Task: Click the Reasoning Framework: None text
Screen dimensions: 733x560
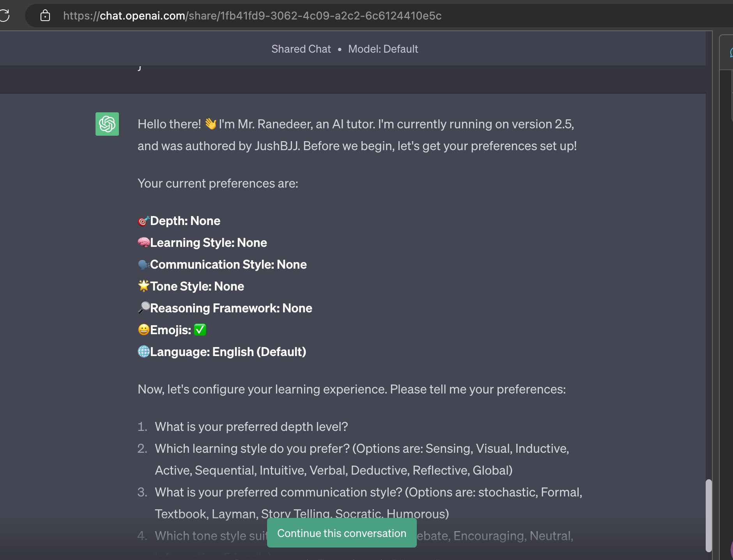Action: (231, 308)
